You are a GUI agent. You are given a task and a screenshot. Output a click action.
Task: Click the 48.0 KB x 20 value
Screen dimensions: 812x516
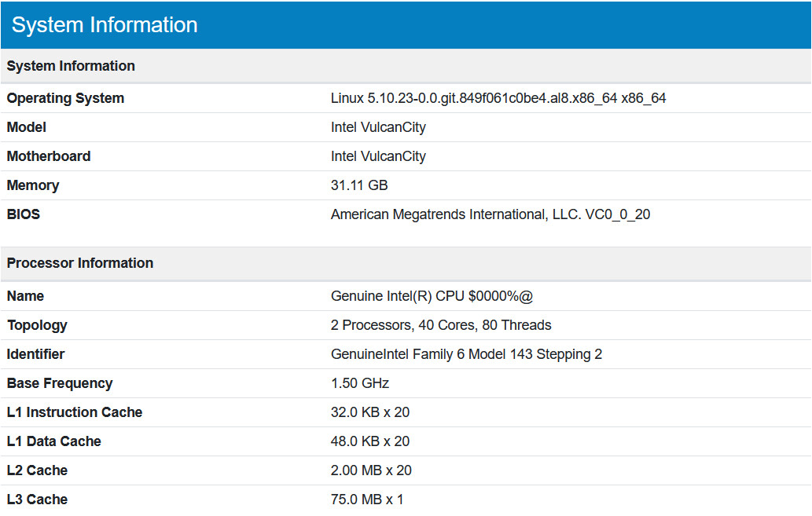click(x=370, y=441)
